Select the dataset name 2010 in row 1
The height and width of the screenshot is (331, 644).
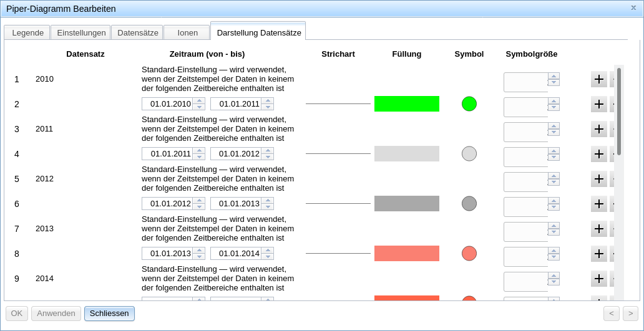click(45, 79)
